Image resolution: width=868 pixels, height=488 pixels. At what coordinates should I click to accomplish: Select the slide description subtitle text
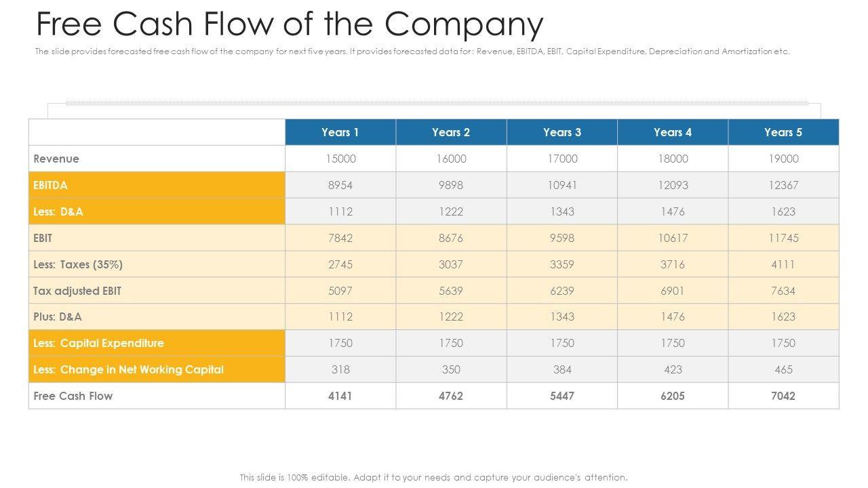[x=412, y=52]
